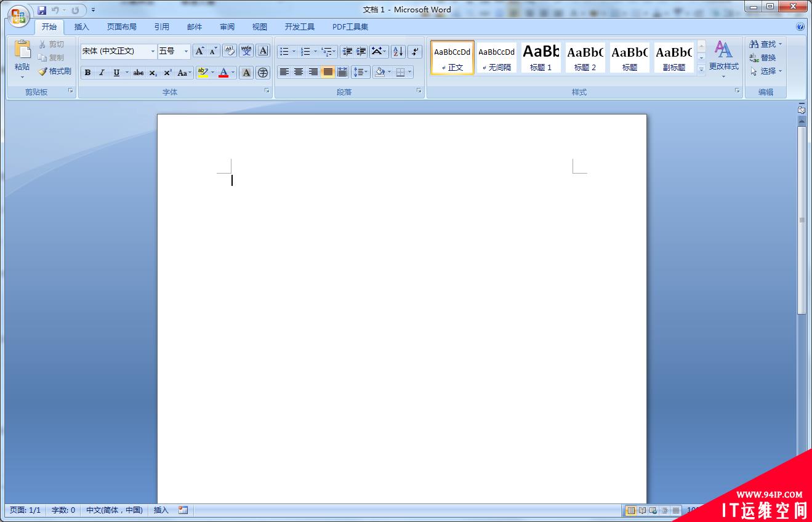
Task: Click the Format Painter (格式刷) icon
Action: (42, 71)
